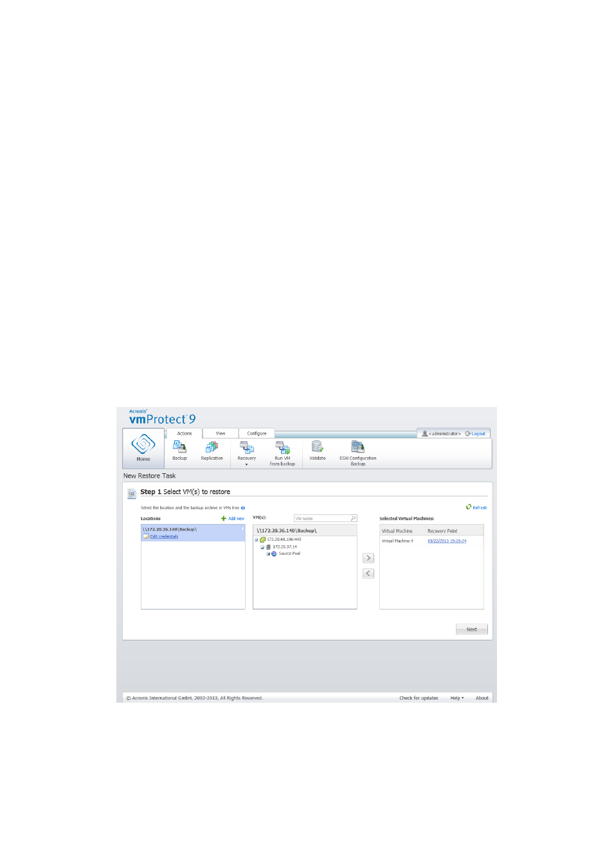
Task: Click the help icon beside VMs tree hint
Action: [x=243, y=508]
